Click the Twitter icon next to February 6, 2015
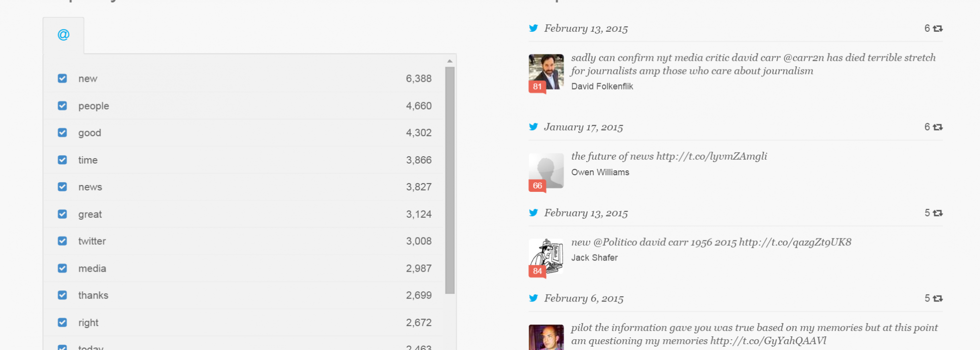Screen dimensions: 980x350 tap(534, 298)
